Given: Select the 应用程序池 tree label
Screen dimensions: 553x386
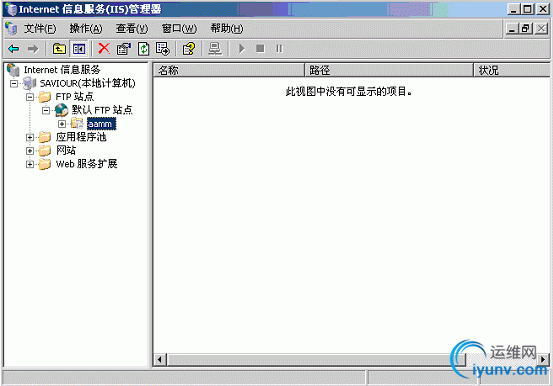Looking at the screenshot, I should coord(81,137).
